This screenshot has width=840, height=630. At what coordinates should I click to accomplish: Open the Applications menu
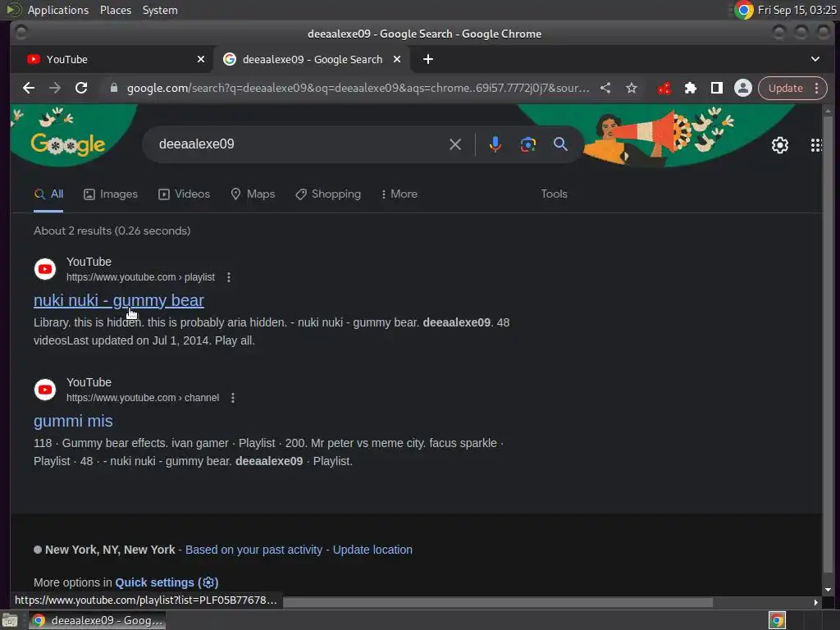point(58,10)
